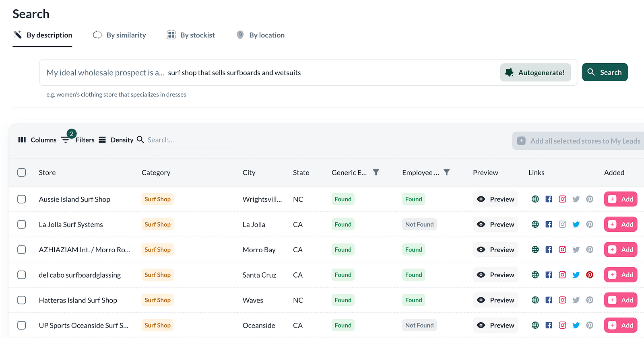The height and width of the screenshot is (338, 644).
Task: Open Instagram for AZHIAZIAM Int. / Morro Rock
Action: [562, 250]
